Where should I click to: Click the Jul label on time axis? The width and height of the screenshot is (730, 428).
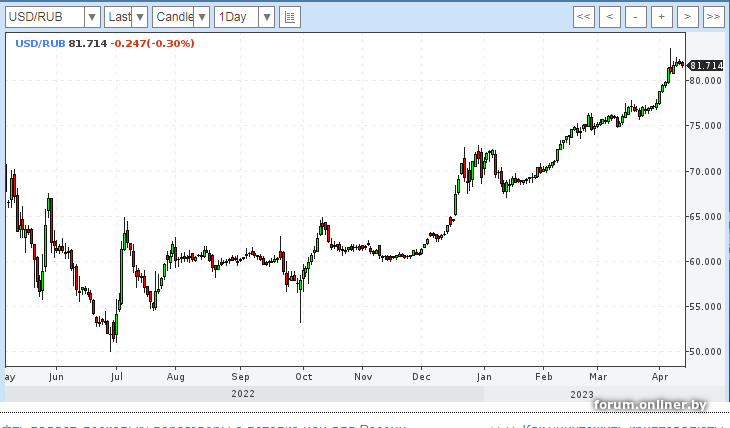coord(117,376)
